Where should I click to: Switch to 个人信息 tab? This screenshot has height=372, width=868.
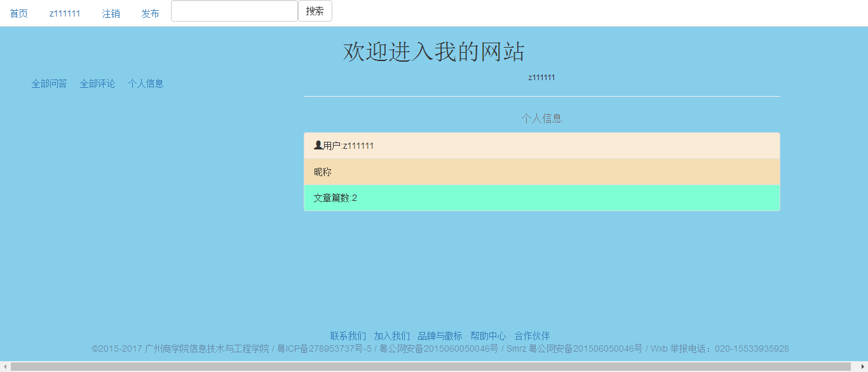[146, 83]
